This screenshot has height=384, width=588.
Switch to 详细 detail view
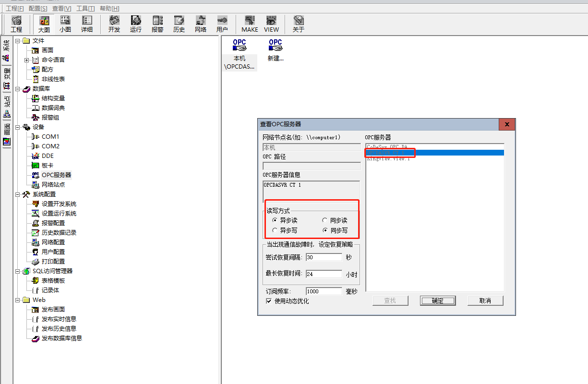tap(87, 24)
